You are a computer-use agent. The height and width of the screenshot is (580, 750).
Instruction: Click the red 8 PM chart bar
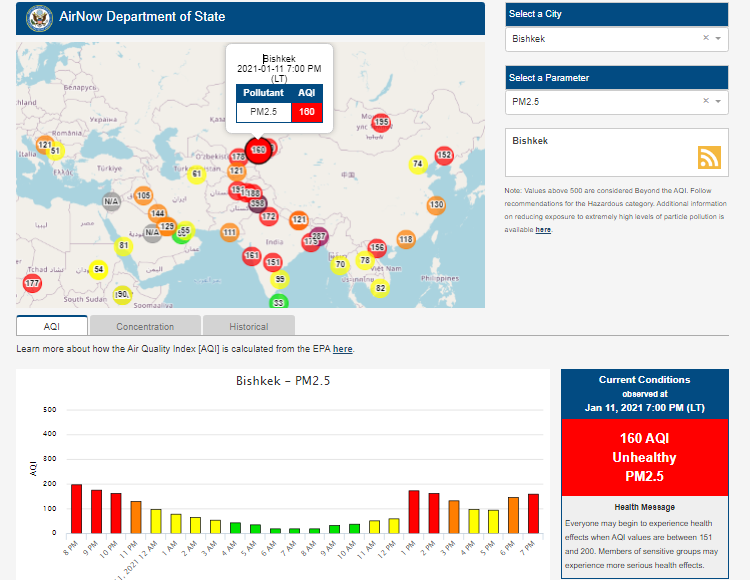click(x=76, y=508)
